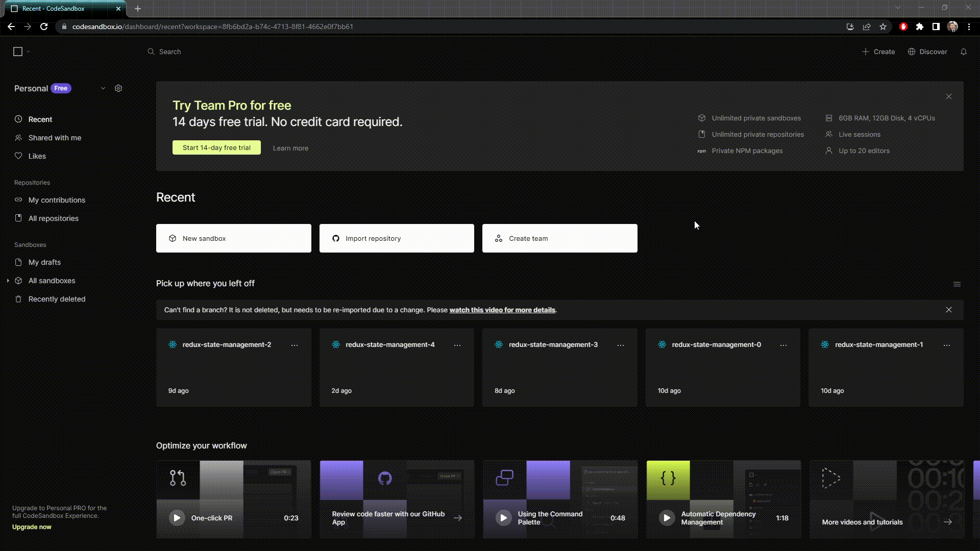The image size is (980, 551).
Task: Open Shared with me
Action: [x=55, y=138]
